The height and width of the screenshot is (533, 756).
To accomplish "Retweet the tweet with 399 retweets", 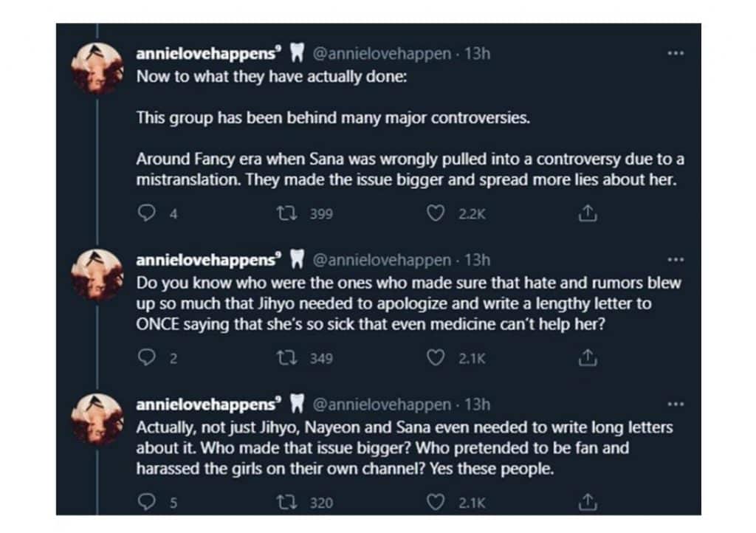I will click(x=281, y=214).
